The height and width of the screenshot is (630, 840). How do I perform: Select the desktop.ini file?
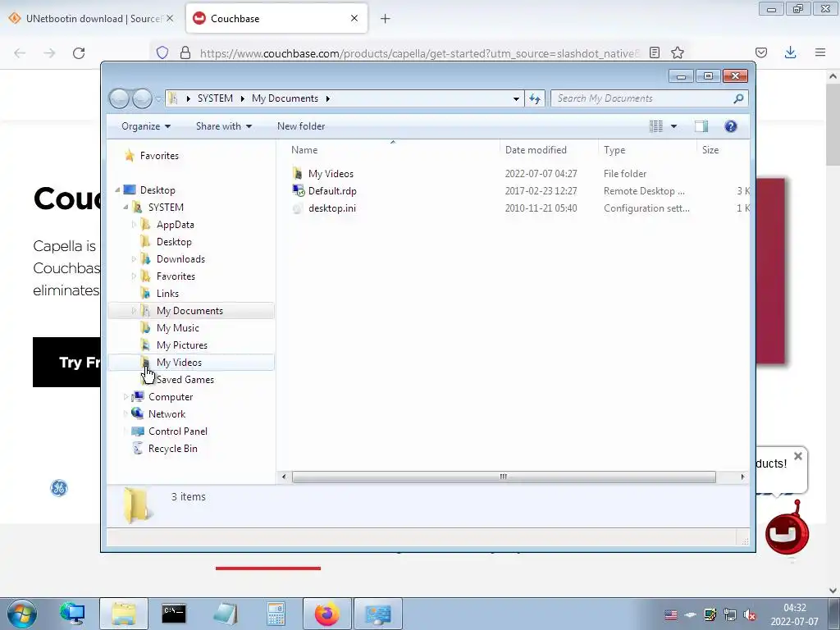click(331, 208)
